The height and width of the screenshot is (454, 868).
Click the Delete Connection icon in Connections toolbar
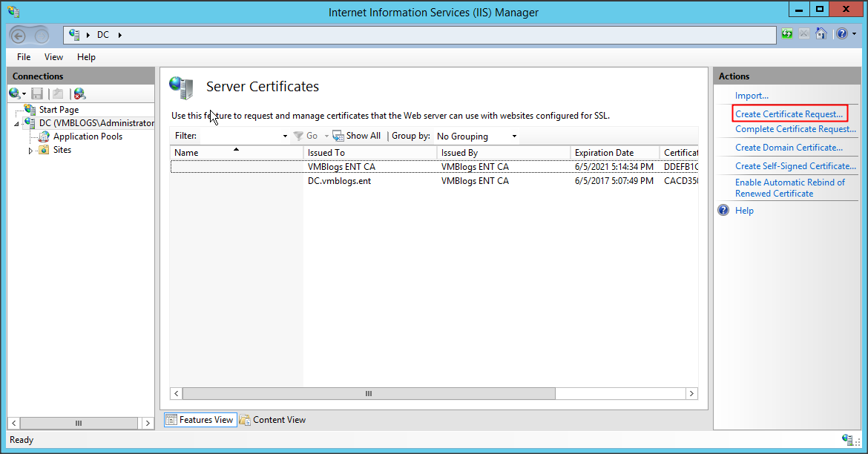tap(79, 93)
